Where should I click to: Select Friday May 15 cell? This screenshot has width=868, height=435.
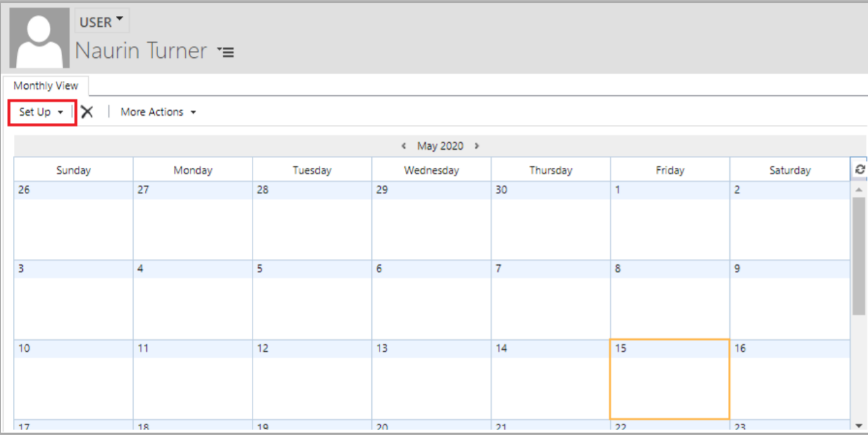(669, 380)
